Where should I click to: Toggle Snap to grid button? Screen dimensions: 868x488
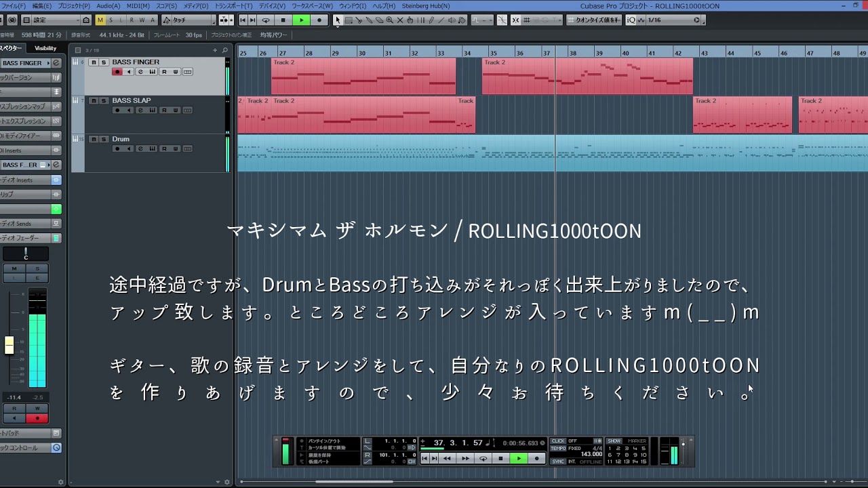tap(515, 20)
